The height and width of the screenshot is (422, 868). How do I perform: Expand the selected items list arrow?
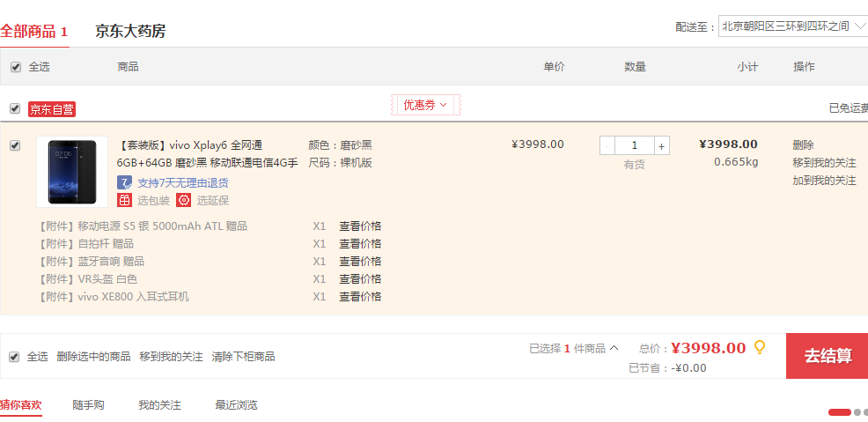pos(614,348)
